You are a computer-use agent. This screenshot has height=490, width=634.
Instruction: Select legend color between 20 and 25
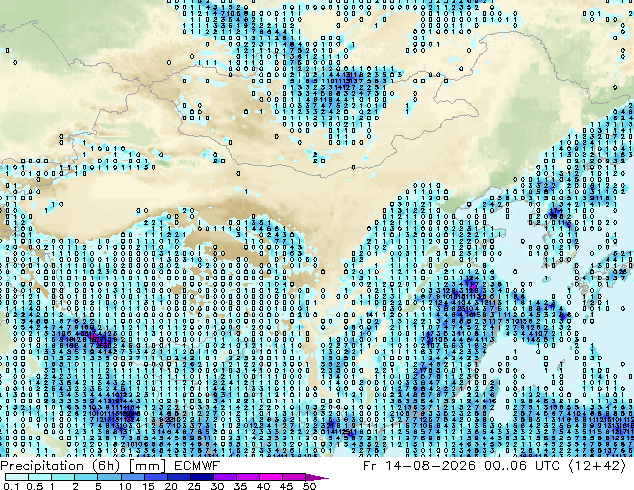click(178, 477)
